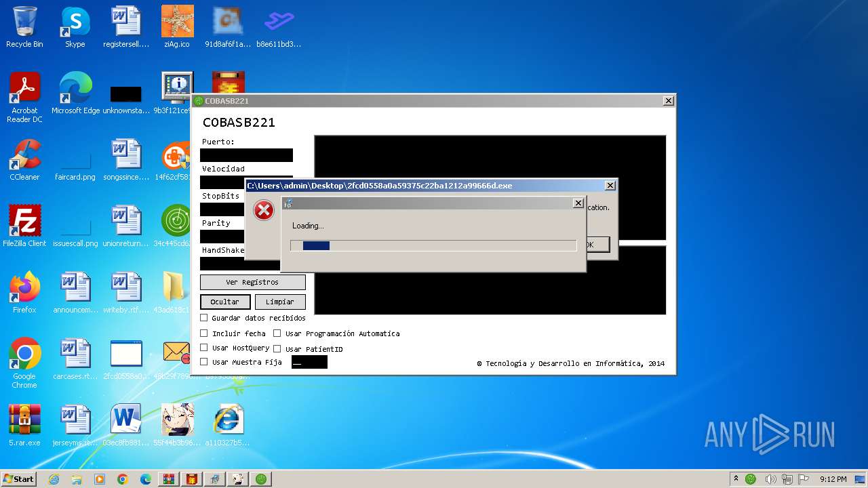Switch to the panda icon taskbar button
Image resolution: width=868 pixels, height=488 pixels.
click(x=238, y=479)
